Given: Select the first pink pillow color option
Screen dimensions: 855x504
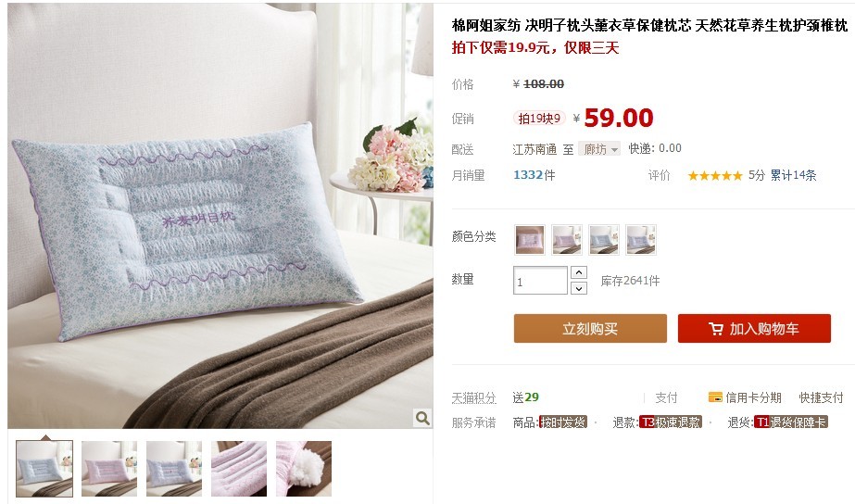Looking at the screenshot, I should 530,240.
